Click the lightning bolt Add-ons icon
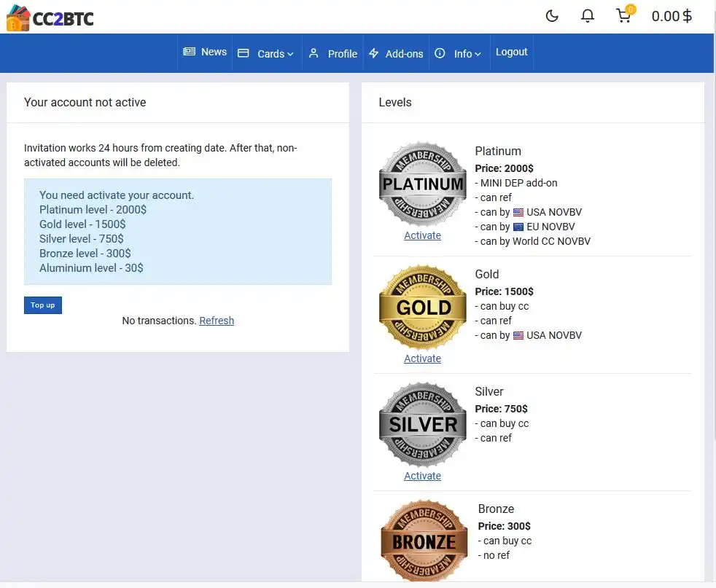This screenshot has height=588, width=716. (x=374, y=53)
